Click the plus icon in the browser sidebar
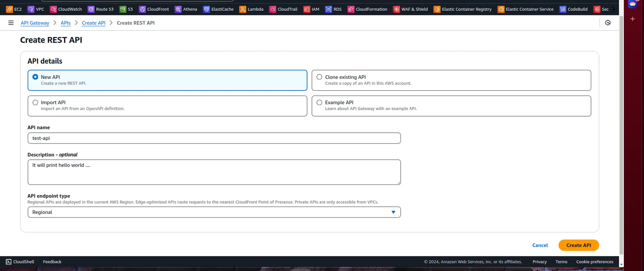Viewport: 644px width, 271px height. coord(633,19)
